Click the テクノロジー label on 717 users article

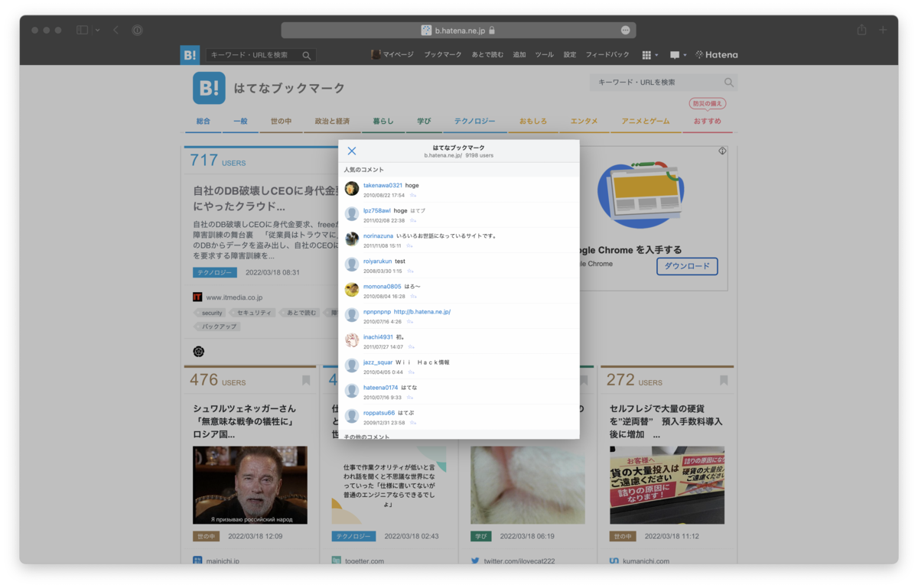(215, 272)
